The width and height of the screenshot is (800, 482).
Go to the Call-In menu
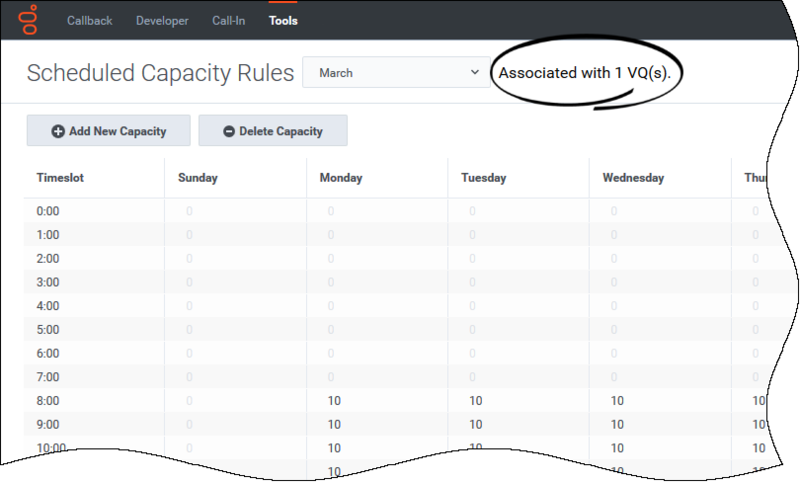(x=228, y=21)
